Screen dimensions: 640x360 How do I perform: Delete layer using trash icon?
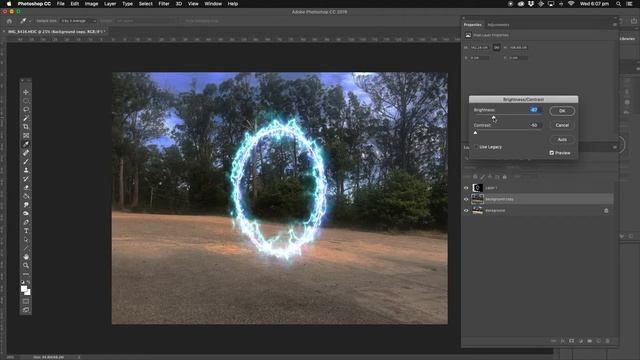coord(607,341)
